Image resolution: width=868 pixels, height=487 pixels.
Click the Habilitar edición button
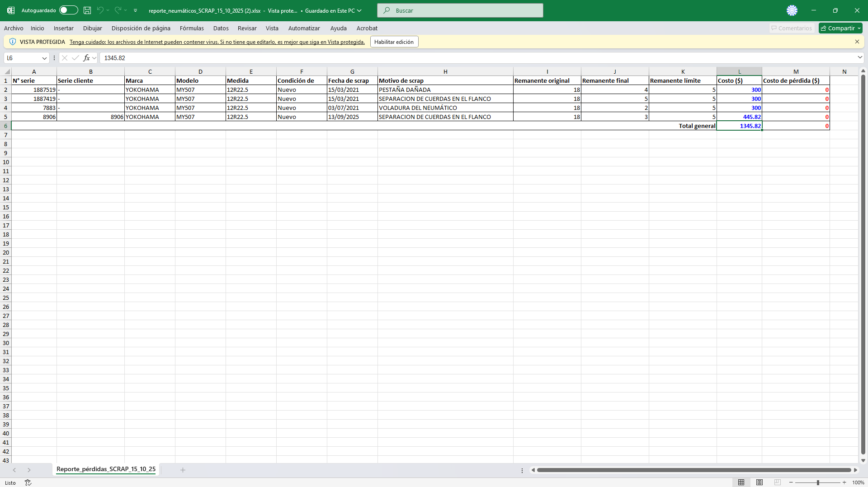click(394, 42)
